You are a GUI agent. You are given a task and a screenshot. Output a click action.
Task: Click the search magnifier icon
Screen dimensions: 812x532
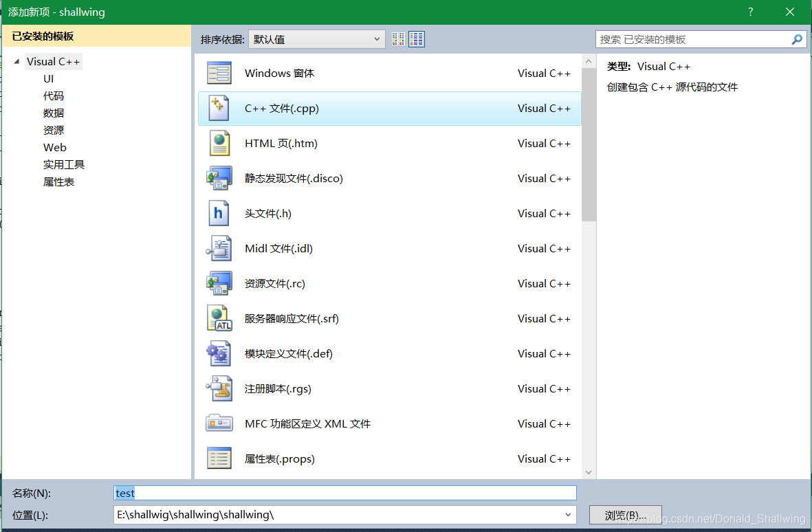point(797,39)
